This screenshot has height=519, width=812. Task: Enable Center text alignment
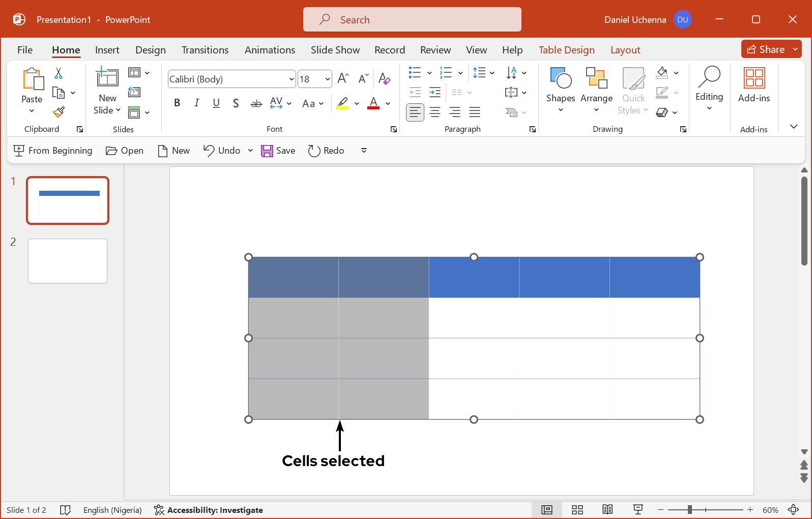[435, 112]
